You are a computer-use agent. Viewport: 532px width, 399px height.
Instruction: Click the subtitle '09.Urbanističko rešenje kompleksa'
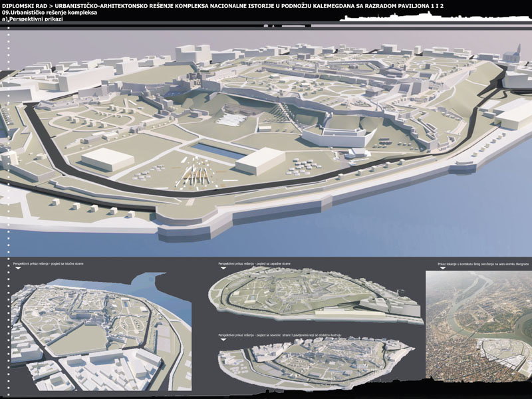pyautogui.click(x=49, y=13)
